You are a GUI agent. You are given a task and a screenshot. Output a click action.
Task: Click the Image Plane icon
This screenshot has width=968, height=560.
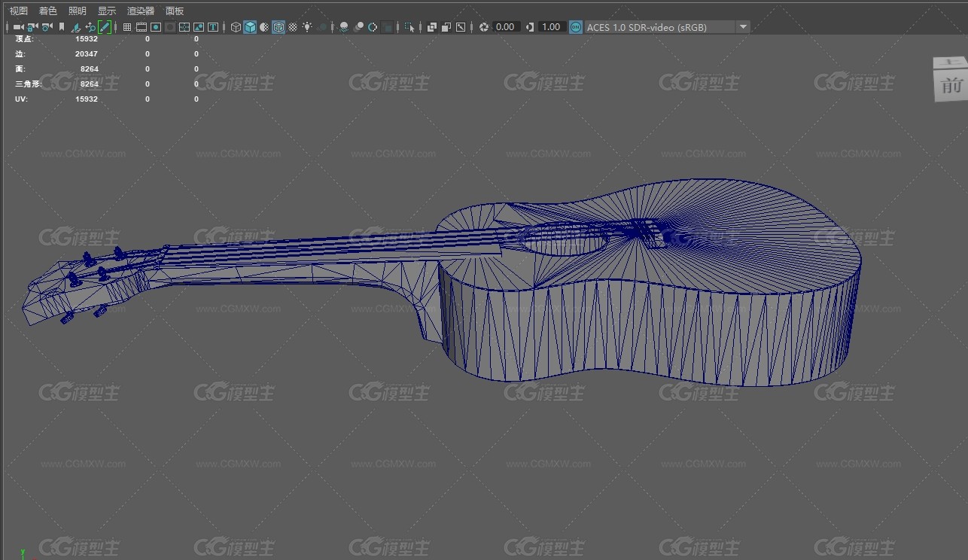click(76, 26)
